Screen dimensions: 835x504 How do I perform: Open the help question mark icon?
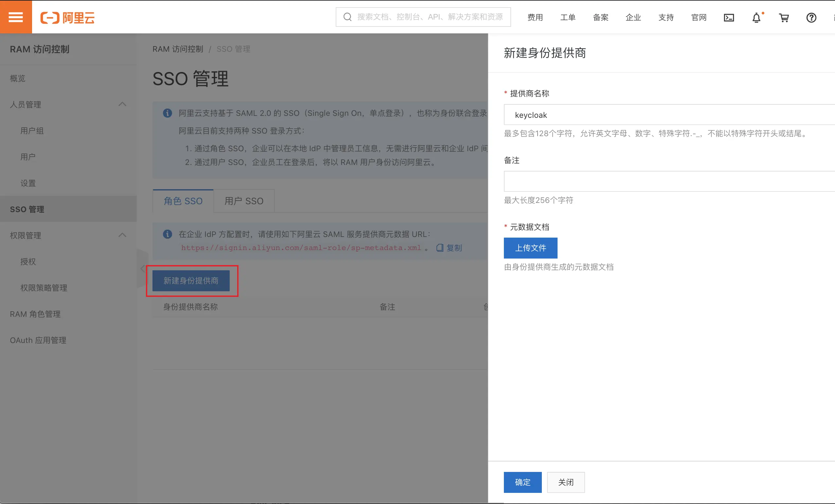[x=811, y=18]
